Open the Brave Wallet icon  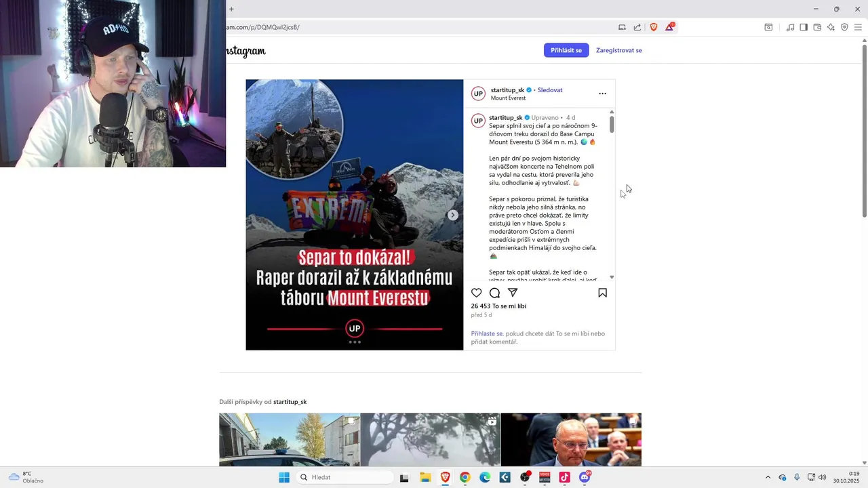(817, 27)
